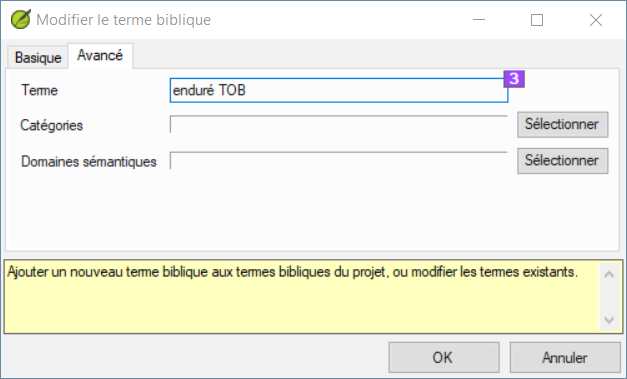This screenshot has width=627, height=379.
Task: Focus the Domaines sémantiques text box
Action: 339,161
